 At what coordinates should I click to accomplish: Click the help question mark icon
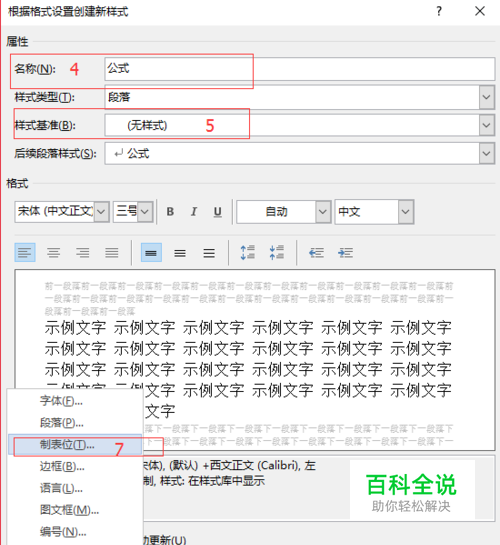(x=439, y=11)
